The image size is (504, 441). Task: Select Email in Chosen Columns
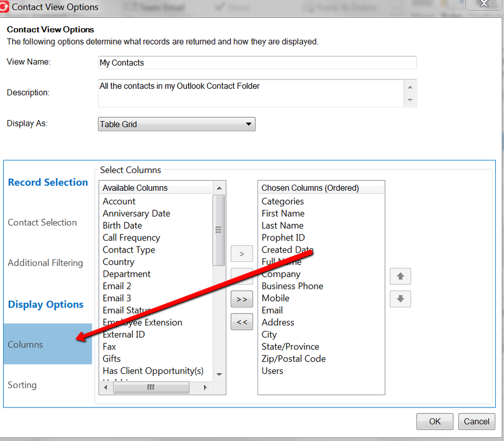click(x=272, y=310)
